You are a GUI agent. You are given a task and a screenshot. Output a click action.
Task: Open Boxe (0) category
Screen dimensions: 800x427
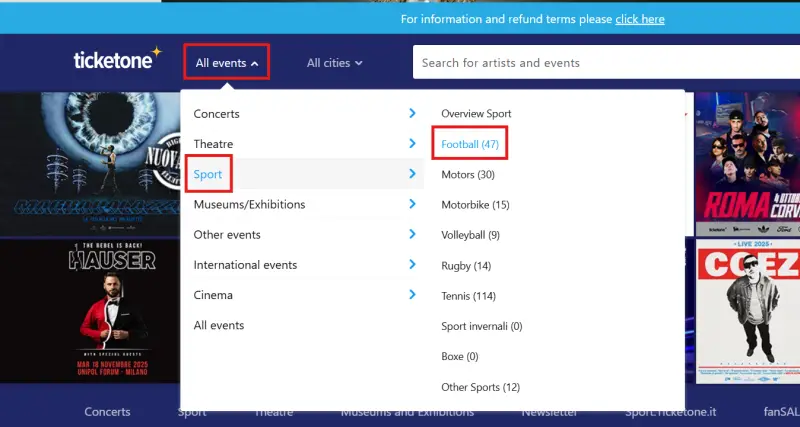click(460, 356)
